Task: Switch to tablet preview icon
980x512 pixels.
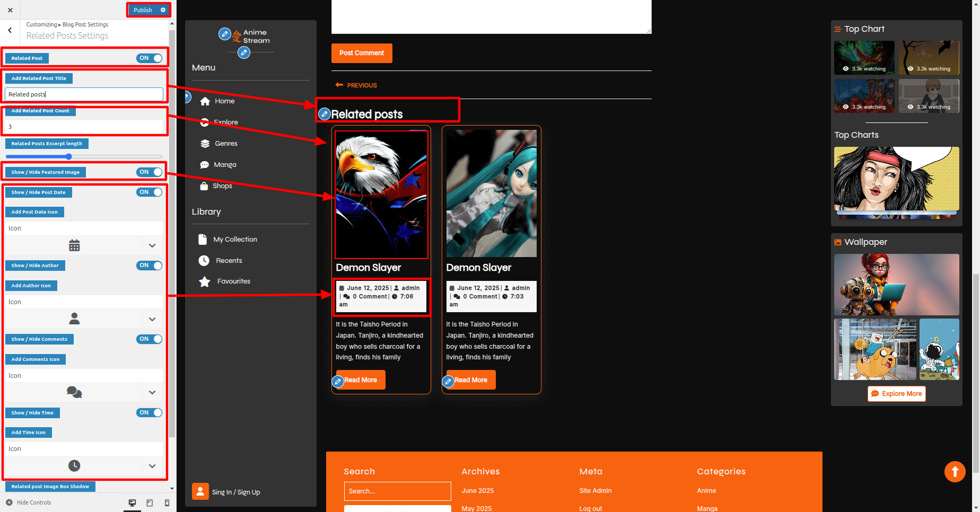Action: 150,502
